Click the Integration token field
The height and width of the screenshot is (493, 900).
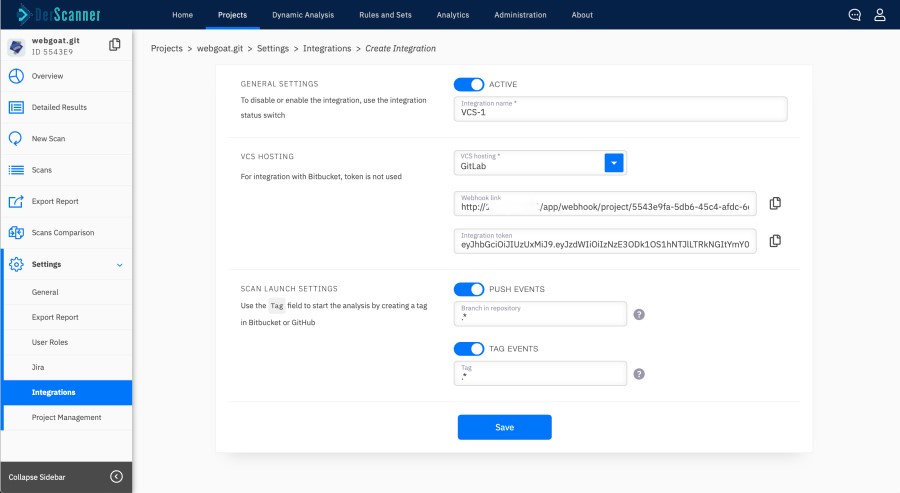click(x=605, y=241)
